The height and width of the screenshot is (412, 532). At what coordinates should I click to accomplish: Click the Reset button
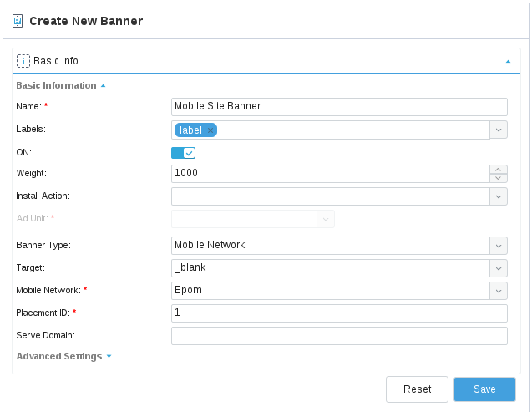click(417, 389)
